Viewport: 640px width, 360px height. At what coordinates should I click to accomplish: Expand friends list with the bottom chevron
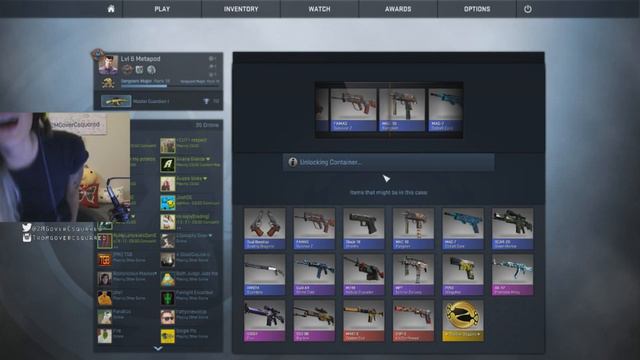point(158,349)
